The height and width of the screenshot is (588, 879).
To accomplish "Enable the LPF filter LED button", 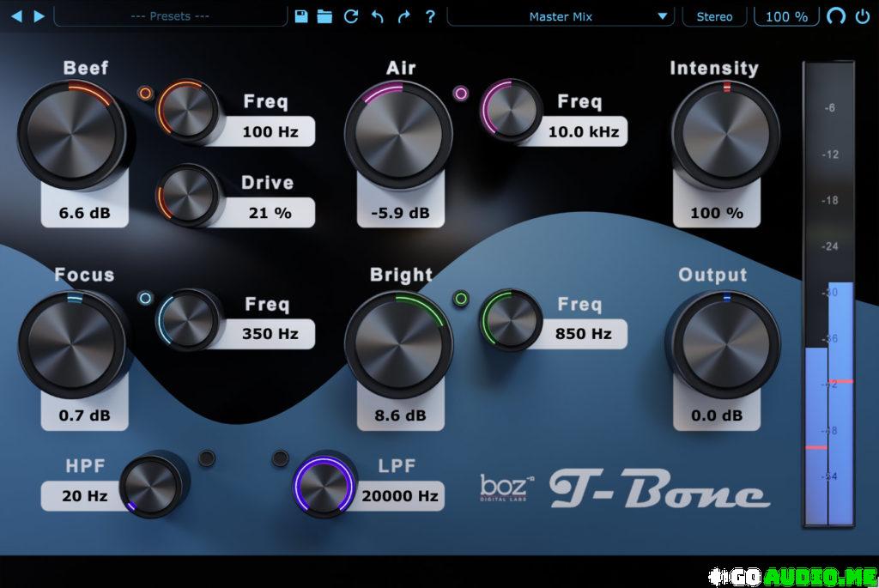I will pyautogui.click(x=280, y=458).
